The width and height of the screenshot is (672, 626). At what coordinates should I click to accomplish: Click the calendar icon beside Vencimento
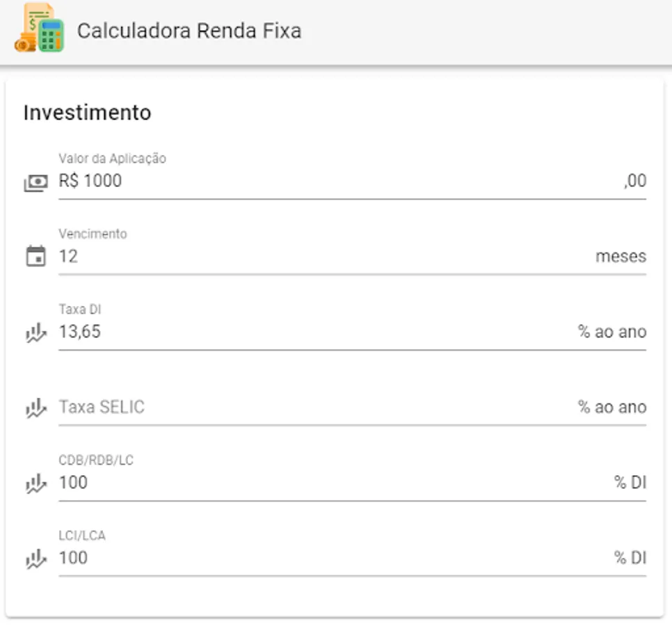click(35, 257)
